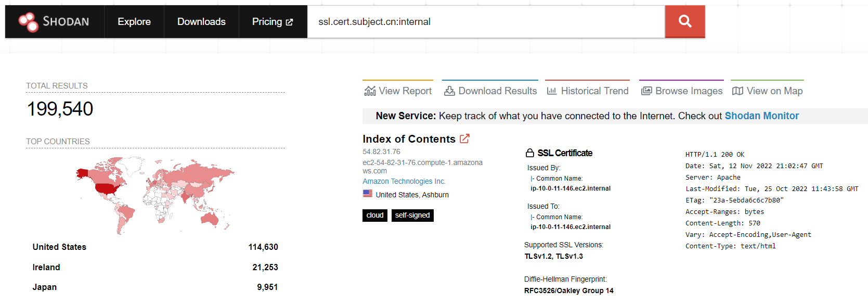Click the TLSv1.2, TLSv1.3 versions text
The image size is (868, 303).
(x=553, y=256)
